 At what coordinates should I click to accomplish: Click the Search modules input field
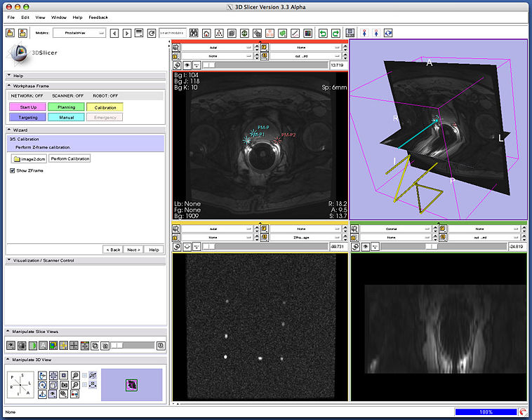pyautogui.click(x=173, y=33)
